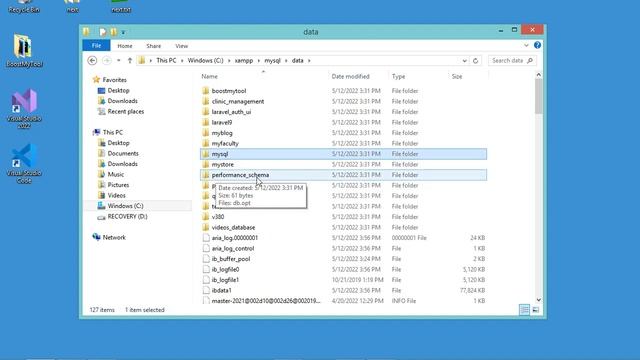Open the Share ribbon tab
This screenshot has height=360, width=640.
pos(153,46)
